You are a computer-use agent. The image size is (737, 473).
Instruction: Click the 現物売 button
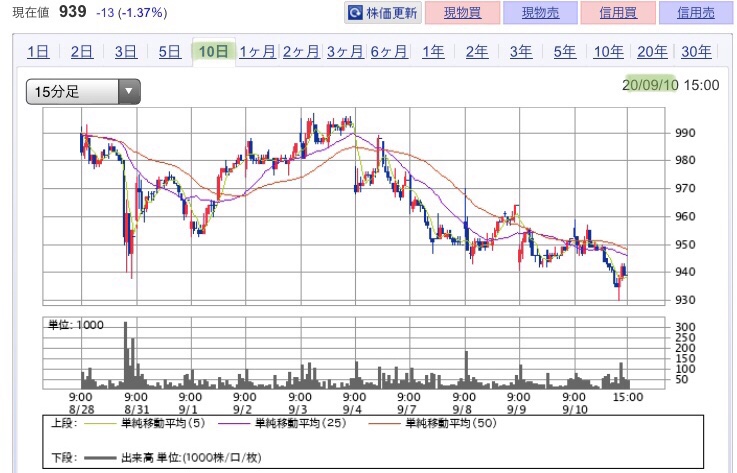[540, 13]
